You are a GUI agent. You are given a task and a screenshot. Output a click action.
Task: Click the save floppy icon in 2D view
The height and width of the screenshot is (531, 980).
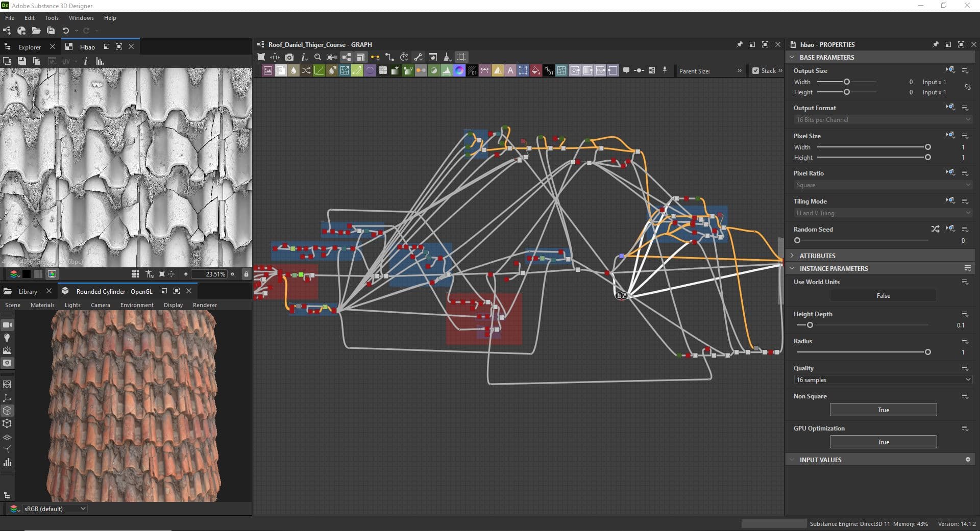tap(21, 61)
